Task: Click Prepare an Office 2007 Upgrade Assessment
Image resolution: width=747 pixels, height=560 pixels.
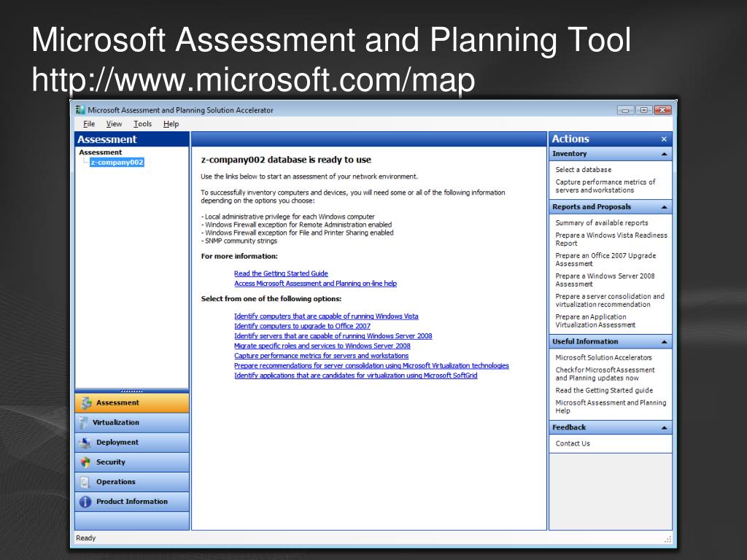Action: click(x=605, y=260)
